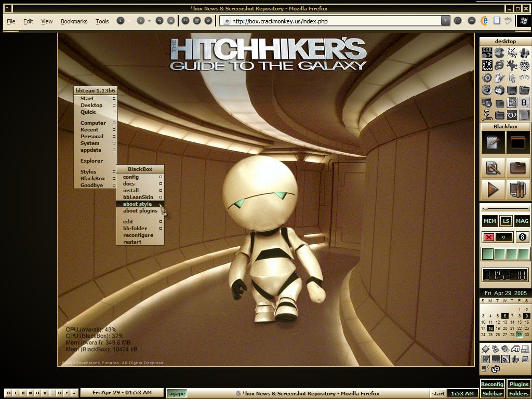
Task: Click the B3 icon in the desktop panel
Action: coord(525,102)
